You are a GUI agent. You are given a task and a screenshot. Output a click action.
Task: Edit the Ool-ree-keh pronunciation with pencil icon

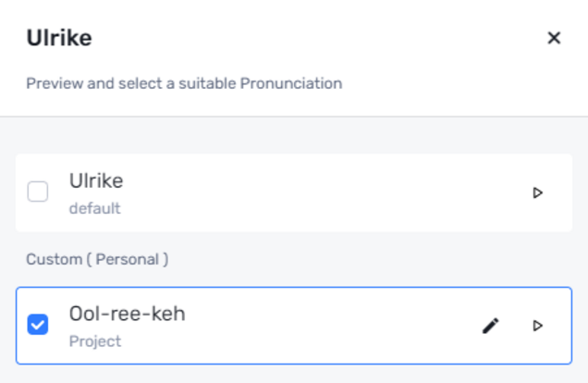click(491, 326)
